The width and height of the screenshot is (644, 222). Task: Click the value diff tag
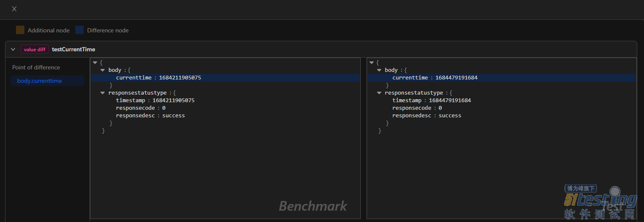(34, 49)
